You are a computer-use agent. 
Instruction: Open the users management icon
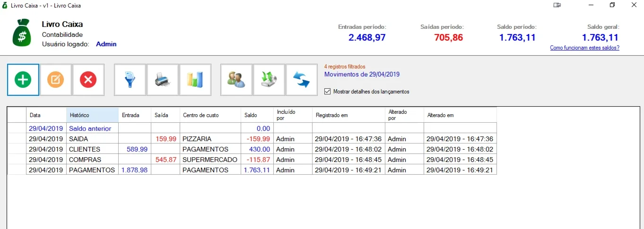click(236, 80)
